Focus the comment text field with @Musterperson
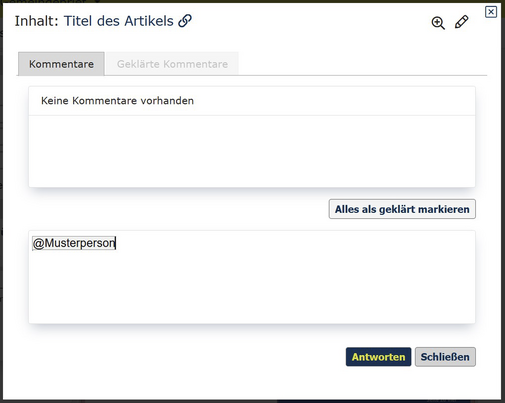The image size is (505, 403). [252, 277]
